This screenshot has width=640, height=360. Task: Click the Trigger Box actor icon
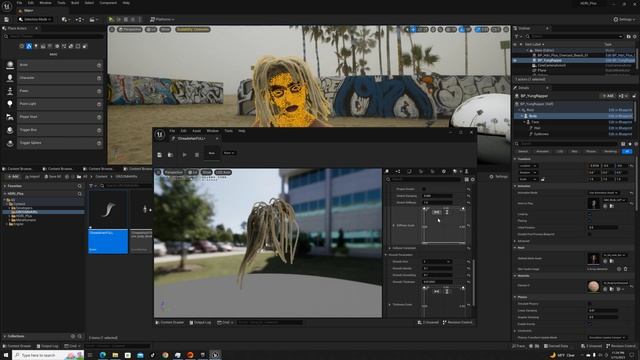coord(10,130)
